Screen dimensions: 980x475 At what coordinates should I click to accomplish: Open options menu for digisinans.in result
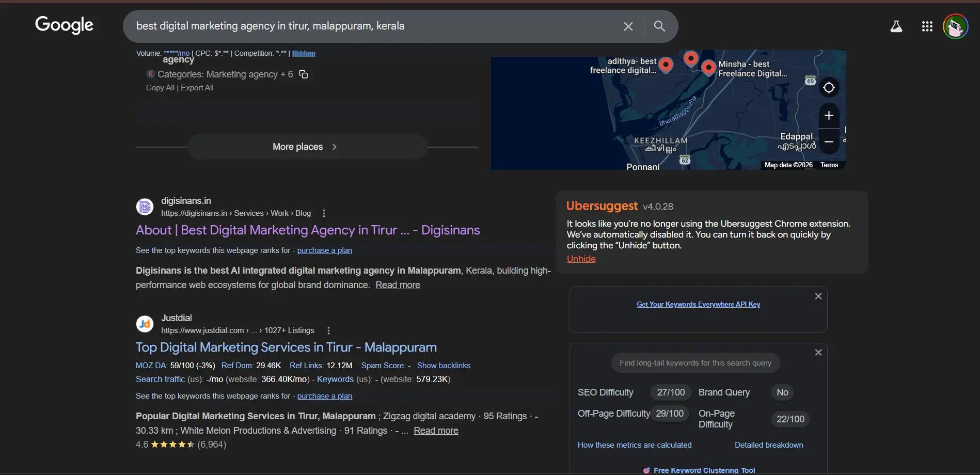coord(324,213)
